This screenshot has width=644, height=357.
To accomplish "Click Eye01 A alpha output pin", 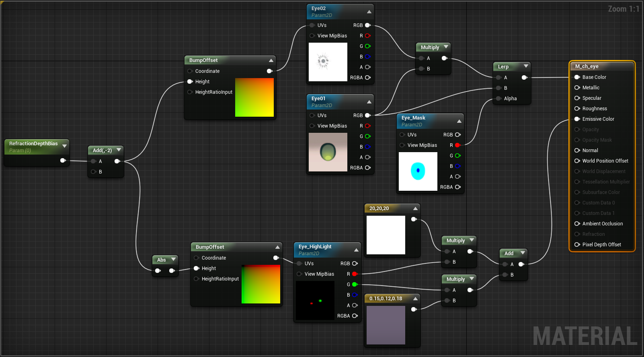I will (367, 157).
